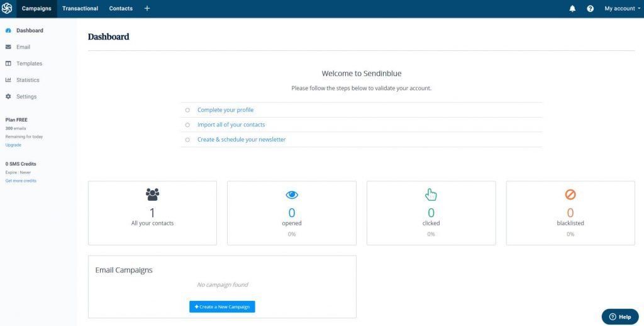
Task: Click the 0 SMS Credits label
Action: 21,164
